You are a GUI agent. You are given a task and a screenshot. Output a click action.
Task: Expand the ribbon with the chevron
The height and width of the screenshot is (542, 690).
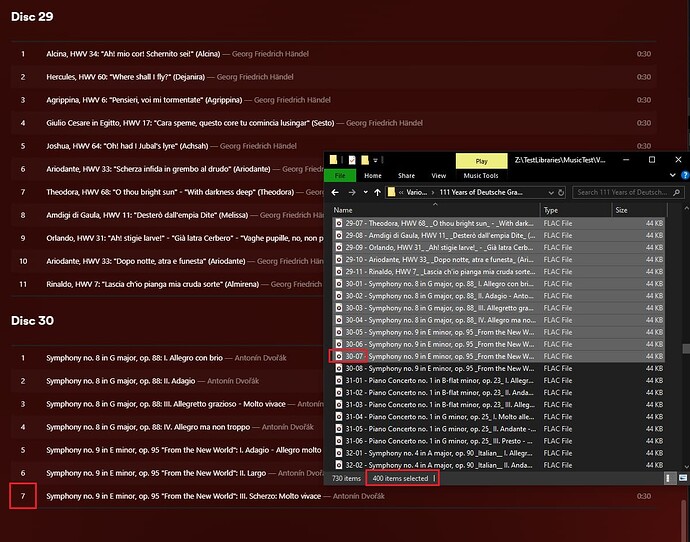(672, 175)
